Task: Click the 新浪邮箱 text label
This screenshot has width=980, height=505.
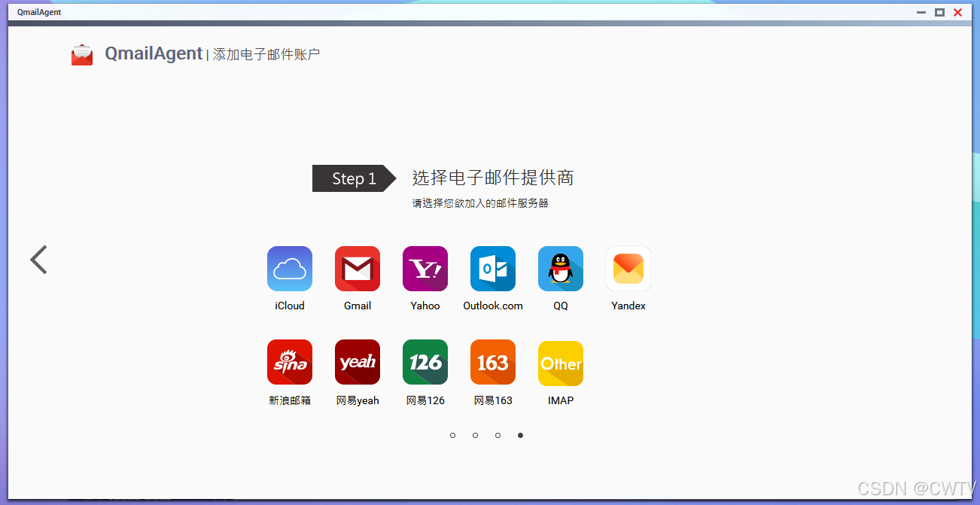Action: [x=290, y=400]
